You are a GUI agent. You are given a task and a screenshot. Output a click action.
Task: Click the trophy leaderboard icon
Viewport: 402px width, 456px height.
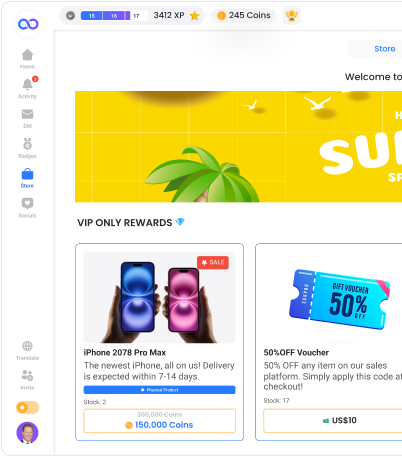point(291,15)
